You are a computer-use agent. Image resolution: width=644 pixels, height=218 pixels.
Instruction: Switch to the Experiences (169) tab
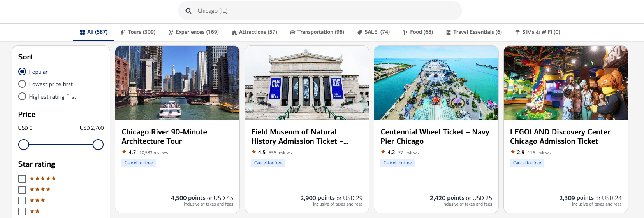click(194, 32)
